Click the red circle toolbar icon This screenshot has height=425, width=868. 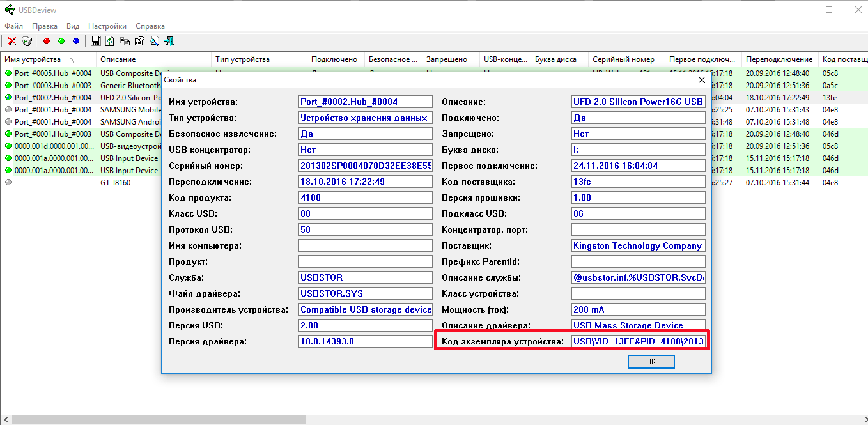[x=46, y=42]
